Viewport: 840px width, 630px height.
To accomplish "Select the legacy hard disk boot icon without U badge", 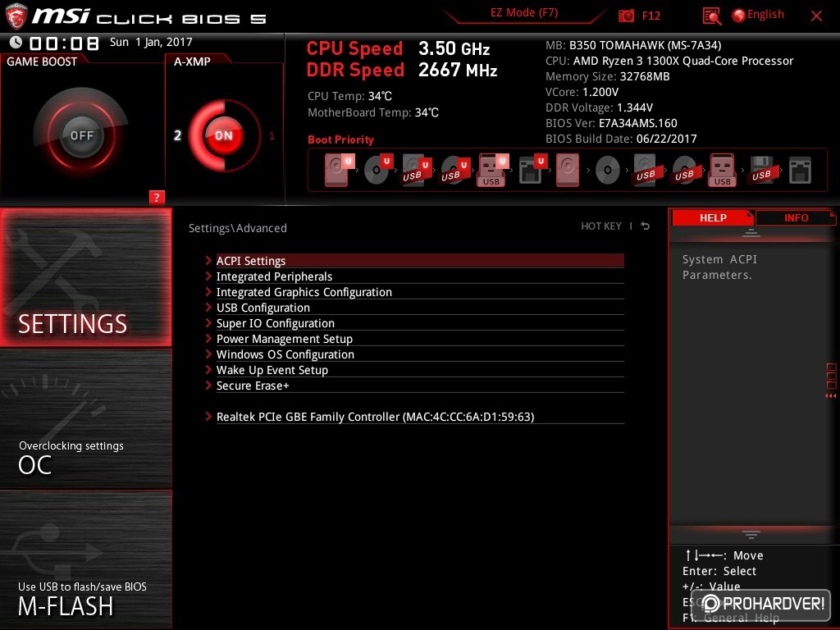I will (568, 170).
